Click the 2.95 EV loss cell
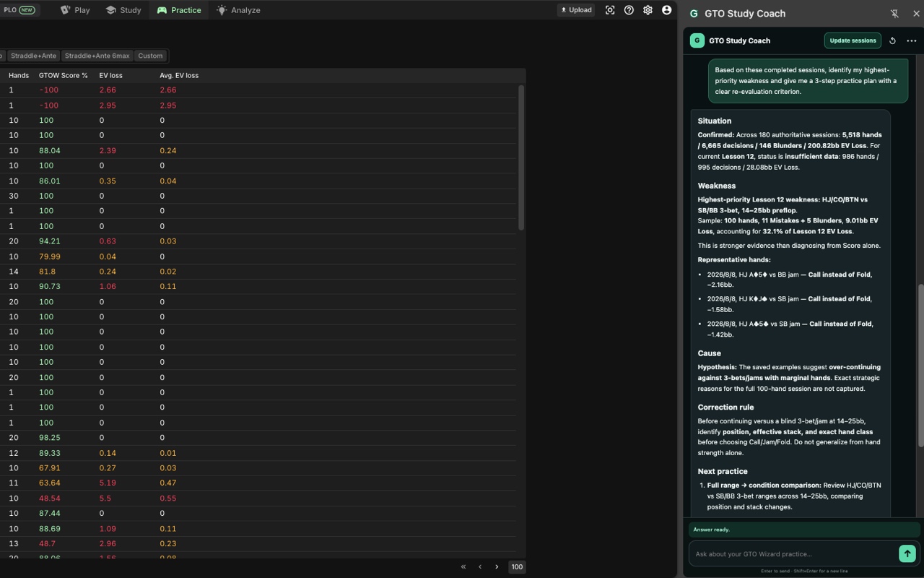Image resolution: width=924 pixels, height=578 pixels. pos(107,105)
